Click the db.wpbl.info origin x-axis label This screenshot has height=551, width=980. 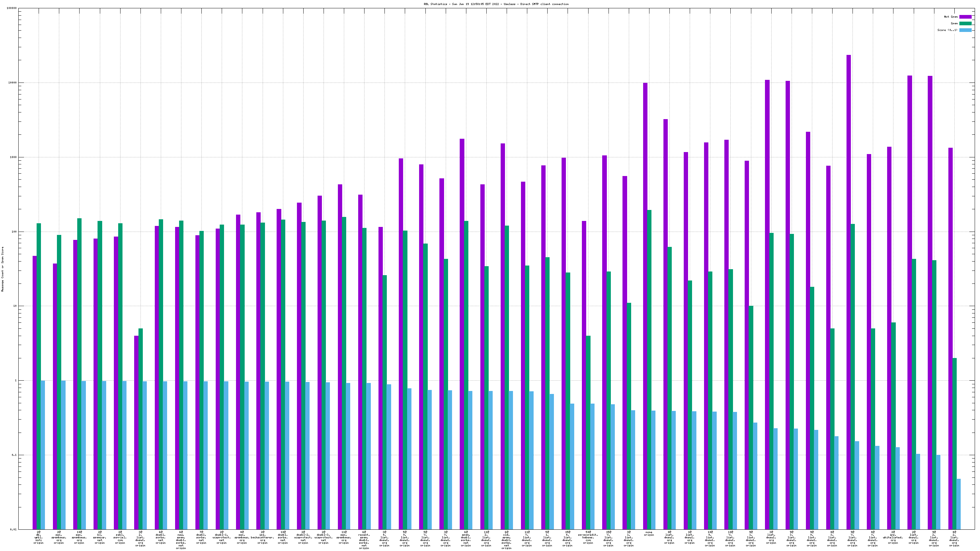point(38,537)
